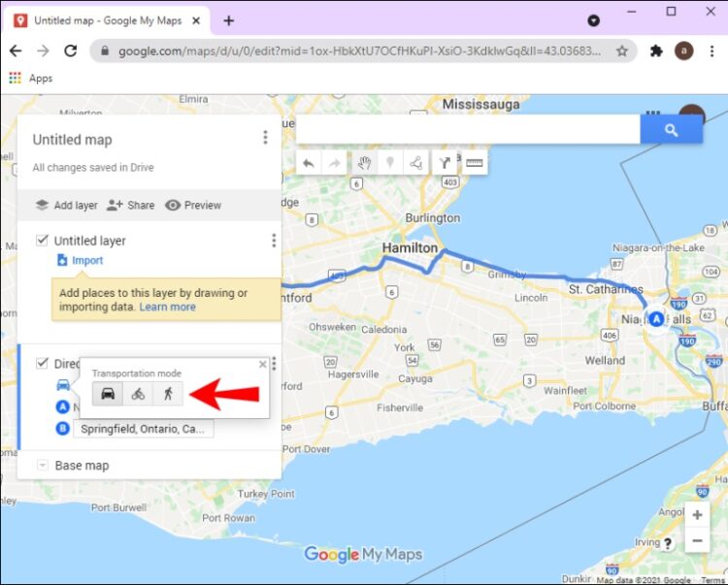Image resolution: width=728 pixels, height=585 pixels.
Task: Reload the page
Action: coord(71,50)
